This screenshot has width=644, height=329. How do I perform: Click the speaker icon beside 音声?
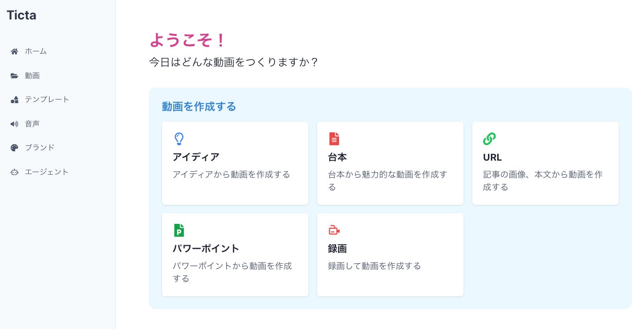[15, 124]
